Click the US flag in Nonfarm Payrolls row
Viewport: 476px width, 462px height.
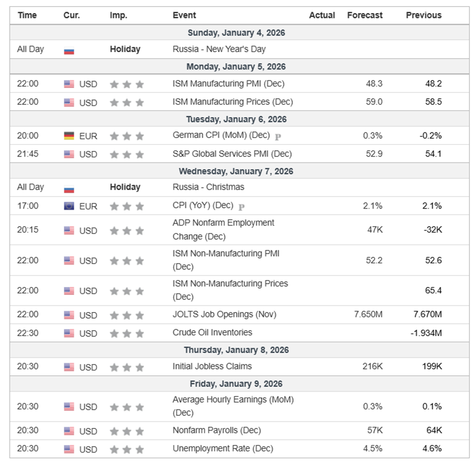click(69, 431)
